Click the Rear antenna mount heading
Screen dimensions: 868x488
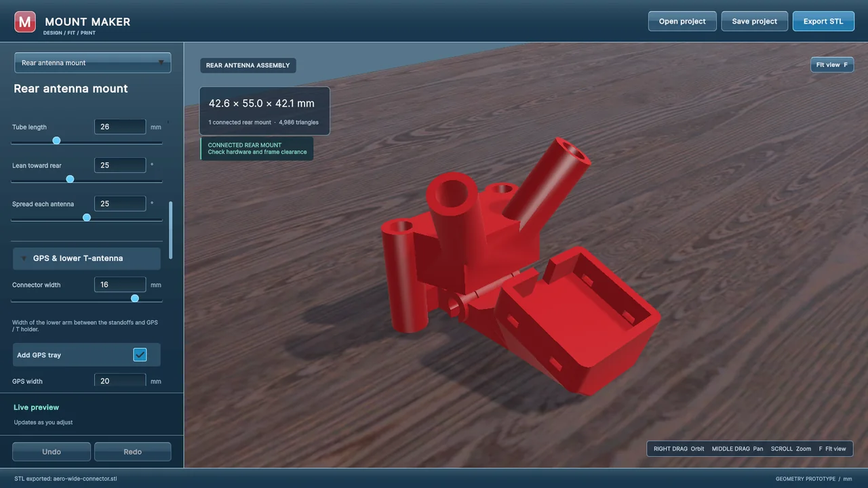click(71, 89)
